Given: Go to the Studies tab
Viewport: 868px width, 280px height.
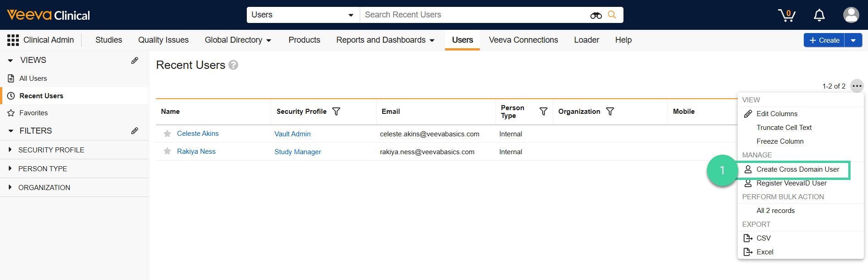Looking at the screenshot, I should click(109, 40).
